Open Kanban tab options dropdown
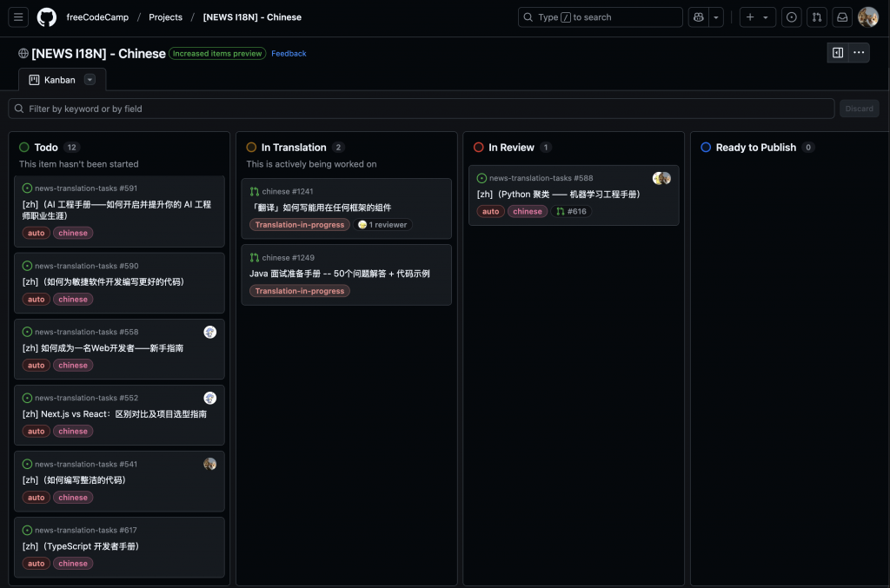This screenshot has height=588, width=890. [x=90, y=79]
